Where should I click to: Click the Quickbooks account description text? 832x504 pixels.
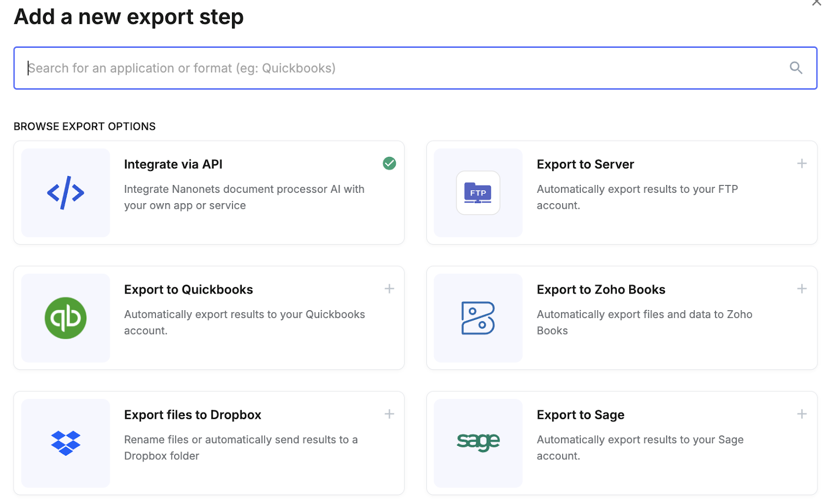[x=244, y=323]
